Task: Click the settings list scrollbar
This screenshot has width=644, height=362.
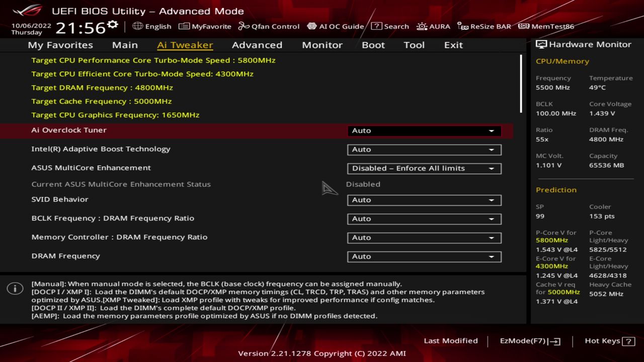Action: coord(521,83)
